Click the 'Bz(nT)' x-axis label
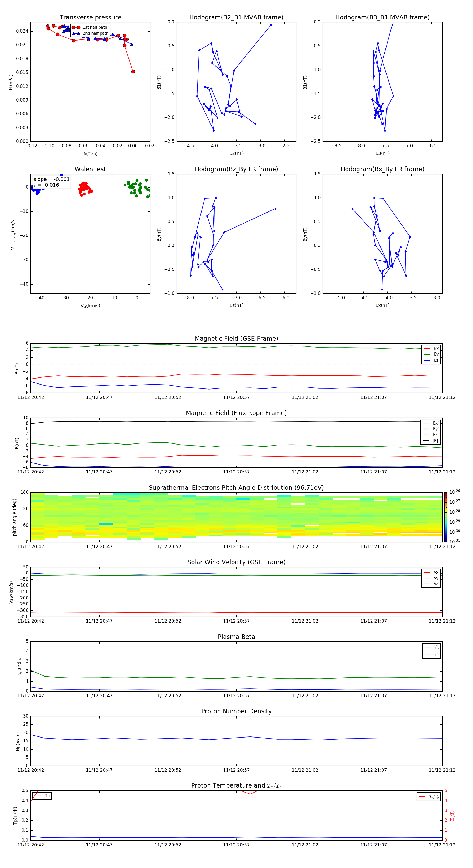Screen dimensions: 473x868 pyautogui.click(x=236, y=305)
